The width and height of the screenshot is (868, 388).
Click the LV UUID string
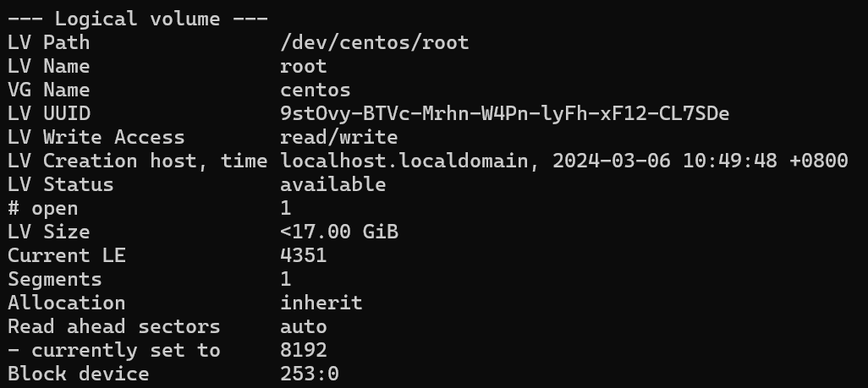[x=505, y=114]
